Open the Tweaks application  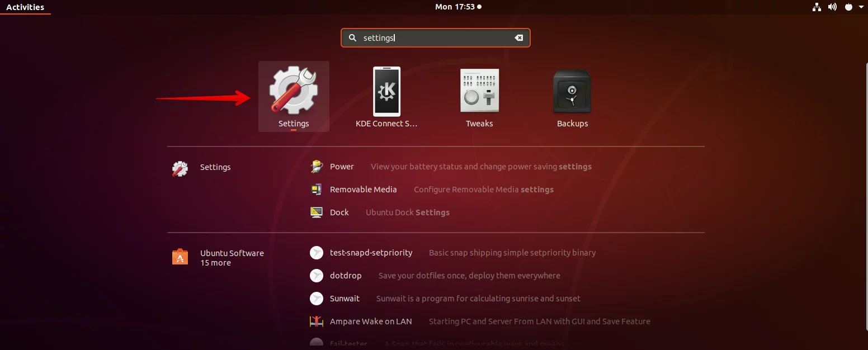pos(479,91)
